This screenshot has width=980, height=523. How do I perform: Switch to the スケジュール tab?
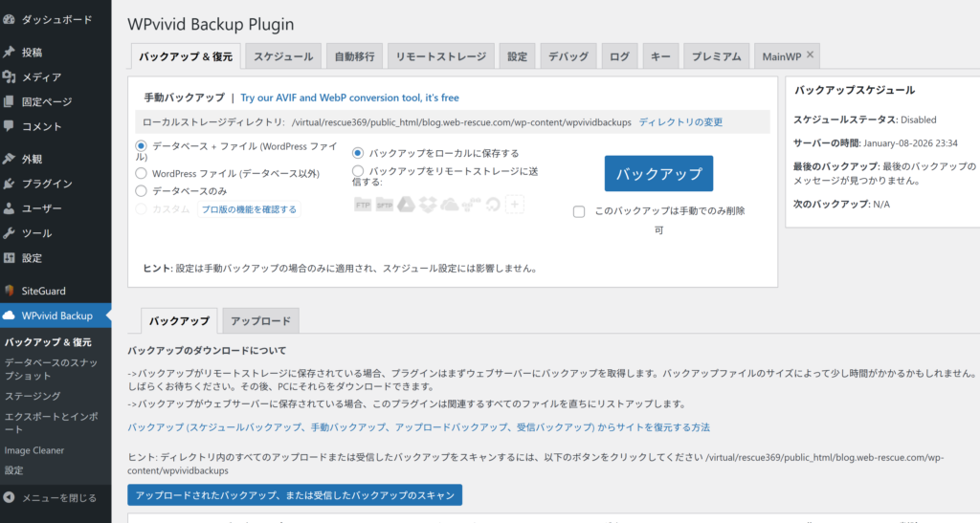[x=282, y=56]
